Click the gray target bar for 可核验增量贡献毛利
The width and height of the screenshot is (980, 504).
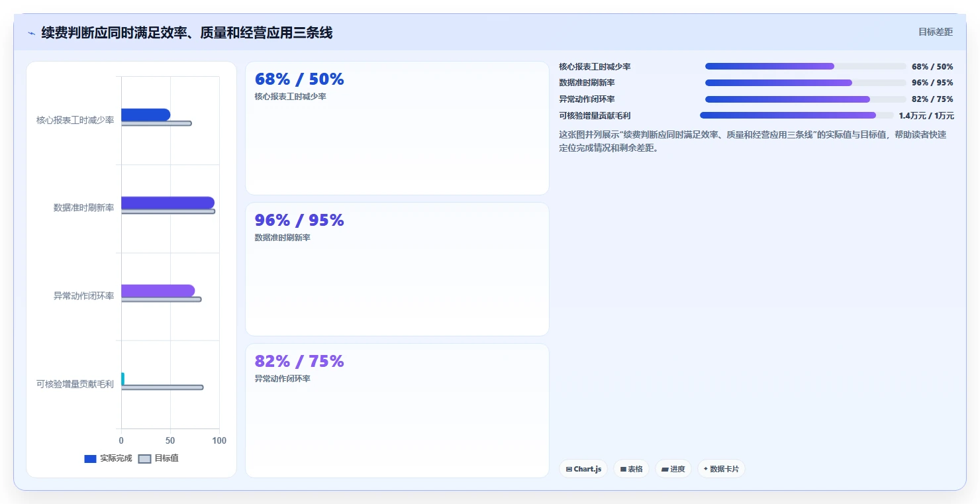(162, 387)
